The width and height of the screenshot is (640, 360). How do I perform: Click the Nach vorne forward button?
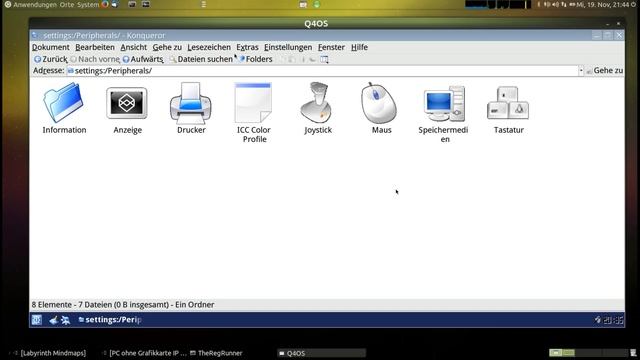95,59
